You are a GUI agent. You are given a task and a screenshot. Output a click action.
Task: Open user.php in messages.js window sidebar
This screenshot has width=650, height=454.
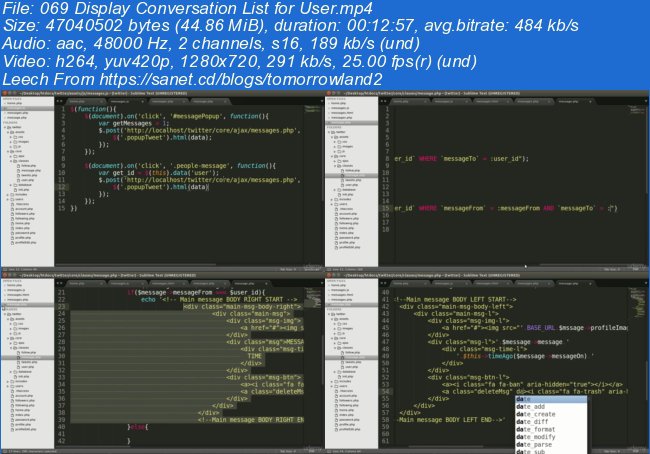[x=27, y=180]
